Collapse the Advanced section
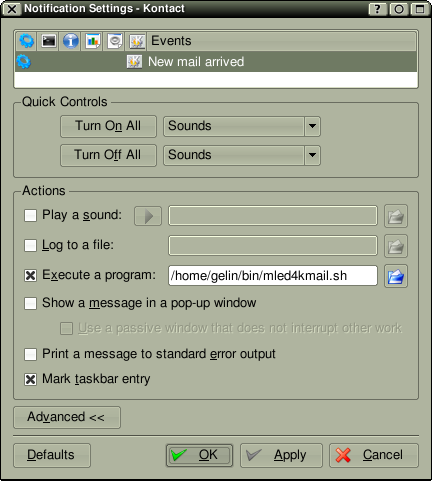This screenshot has height=481, width=432. click(x=67, y=417)
